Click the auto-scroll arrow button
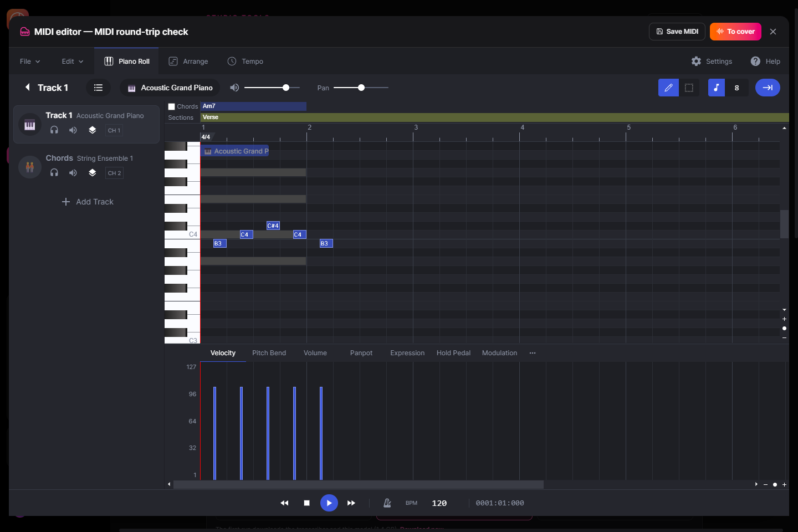The width and height of the screenshot is (798, 532). coord(768,88)
